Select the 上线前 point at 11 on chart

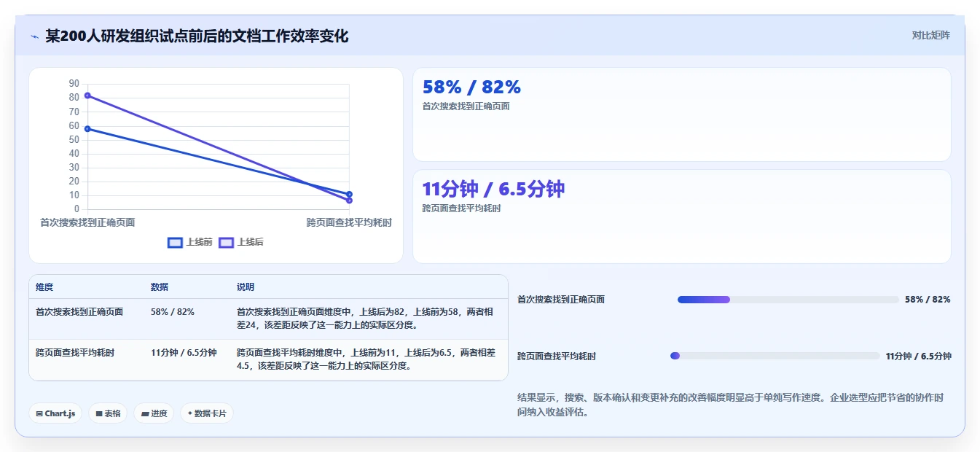click(349, 194)
